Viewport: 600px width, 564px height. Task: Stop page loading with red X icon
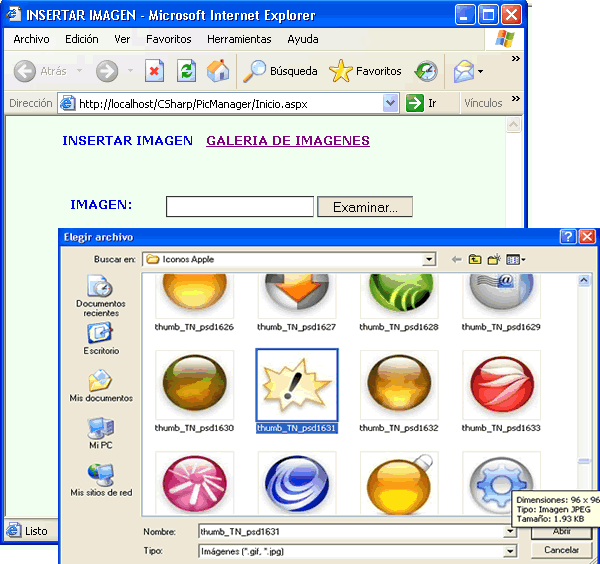(x=154, y=71)
